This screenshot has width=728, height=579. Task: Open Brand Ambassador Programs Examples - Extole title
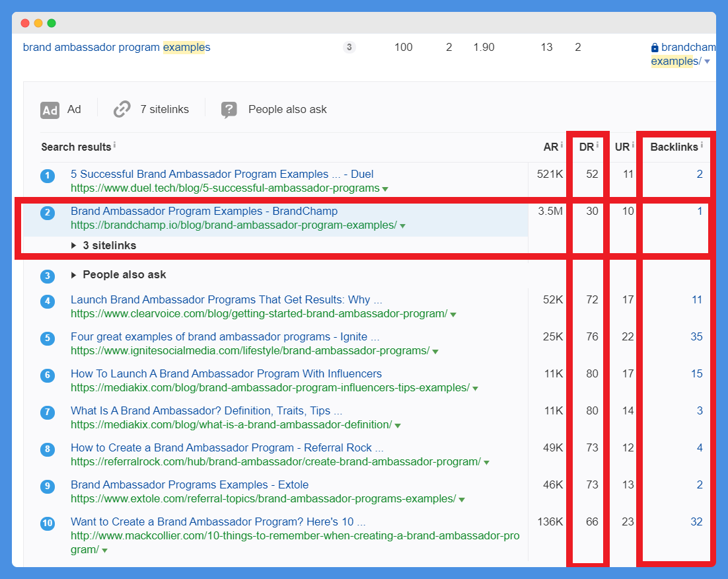coord(190,484)
